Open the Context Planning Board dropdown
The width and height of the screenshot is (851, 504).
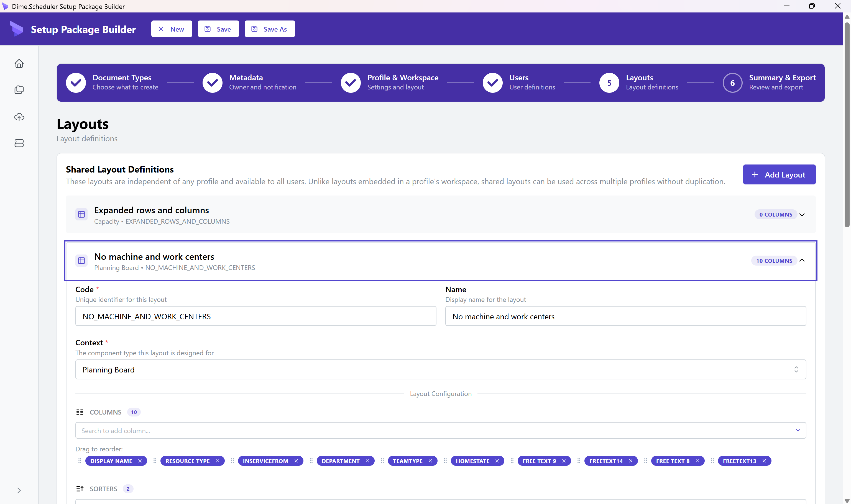[440, 369]
